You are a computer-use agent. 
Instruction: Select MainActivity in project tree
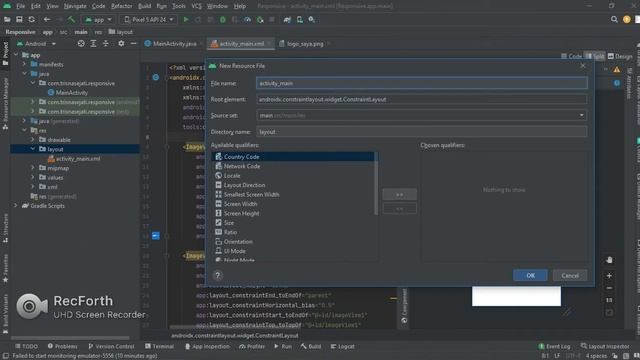pyautogui.click(x=68, y=93)
